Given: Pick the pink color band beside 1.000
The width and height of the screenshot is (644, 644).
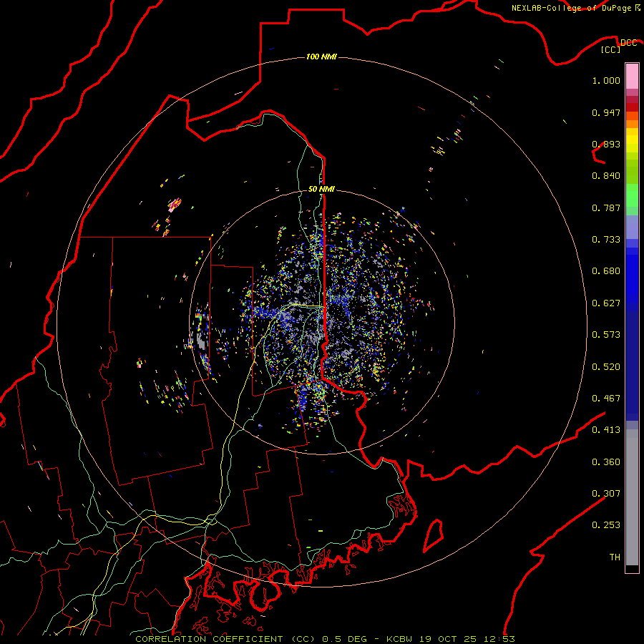Looking at the screenshot, I should 632,77.
